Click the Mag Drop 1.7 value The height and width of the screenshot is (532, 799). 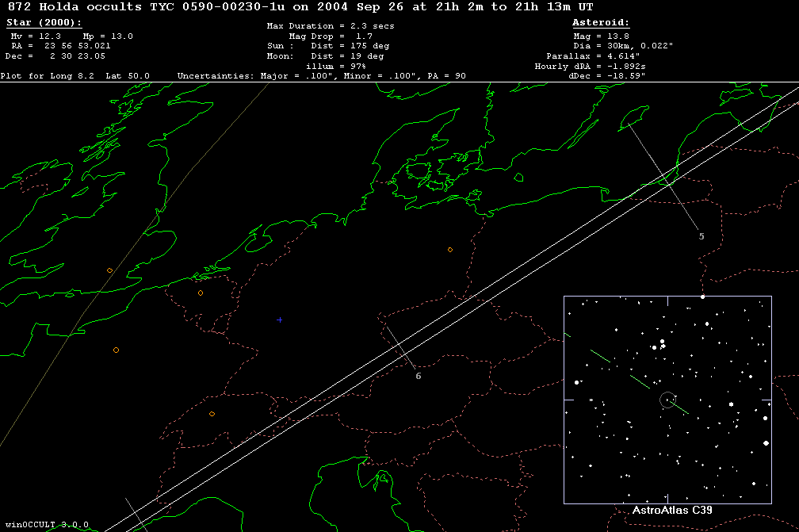click(331, 36)
